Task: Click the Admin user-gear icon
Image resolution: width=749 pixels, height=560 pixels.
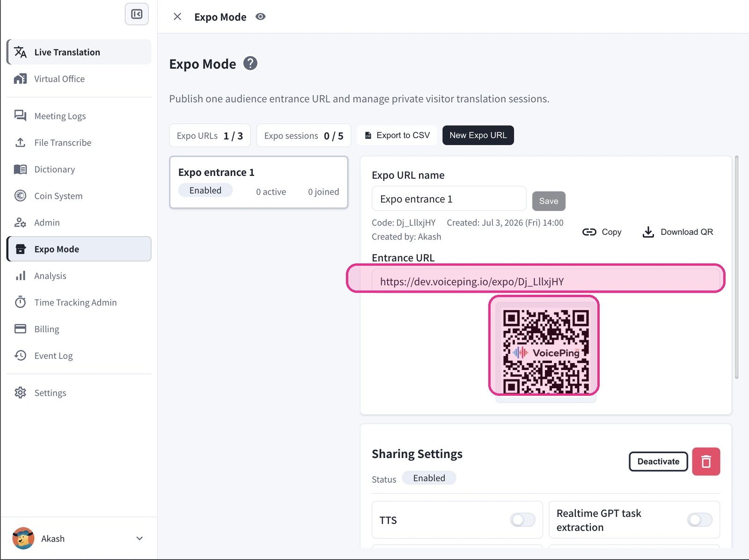Action: click(20, 222)
